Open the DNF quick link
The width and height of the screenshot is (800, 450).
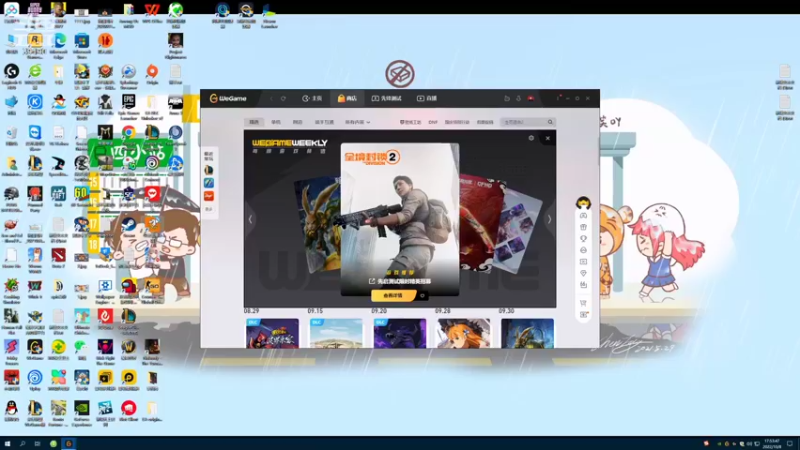(433, 122)
